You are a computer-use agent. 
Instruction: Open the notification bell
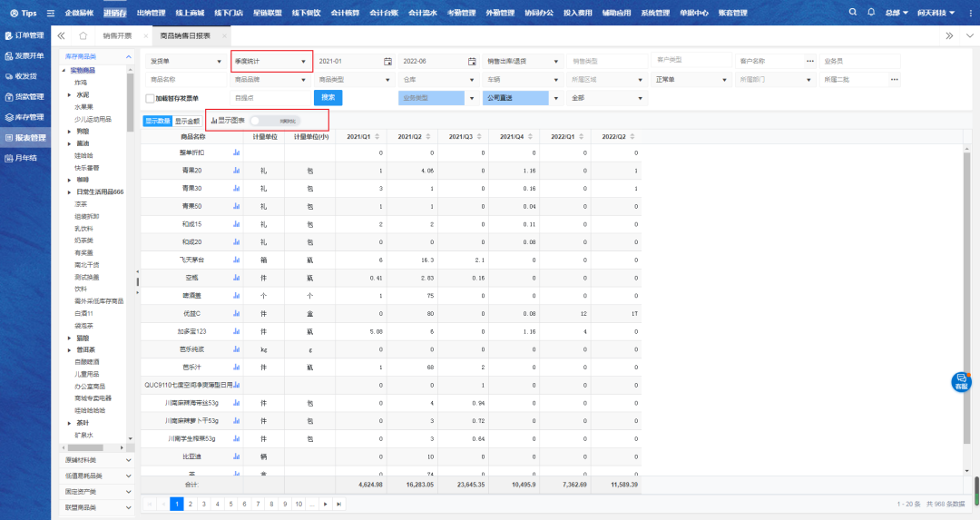pos(871,13)
